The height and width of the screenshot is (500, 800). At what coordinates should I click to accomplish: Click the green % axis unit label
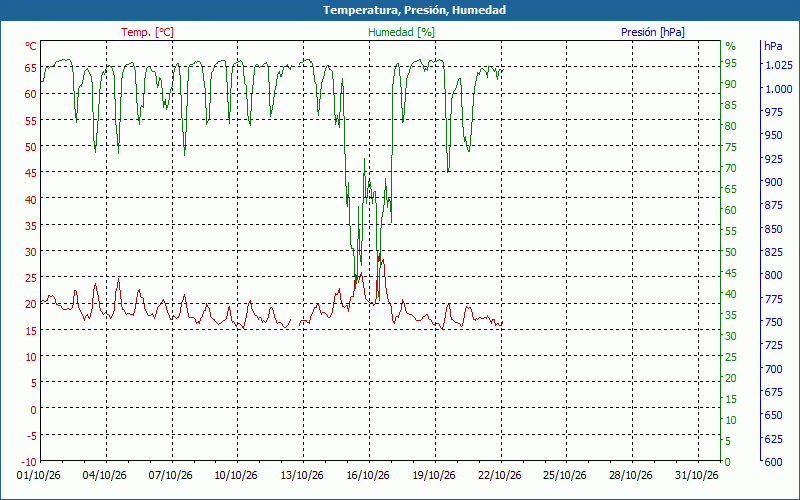[731, 46]
